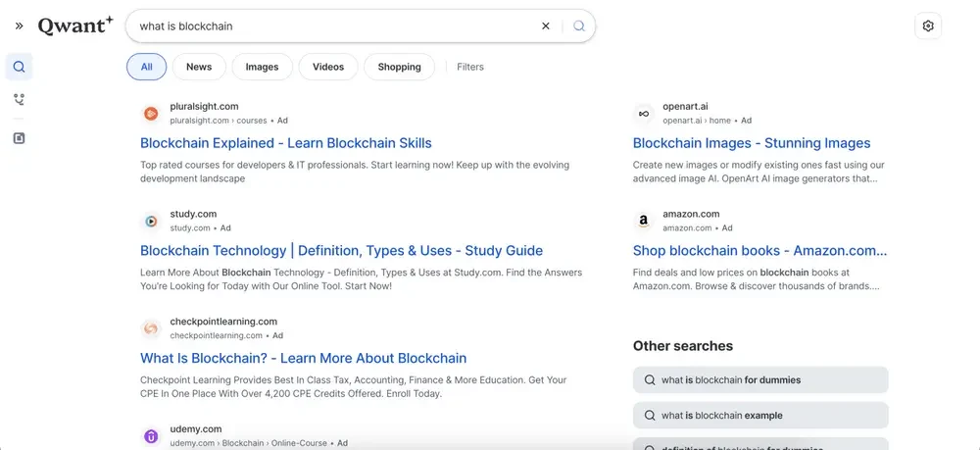Switch to the Shopping tab
The width and height of the screenshot is (980, 450).
pyautogui.click(x=400, y=67)
